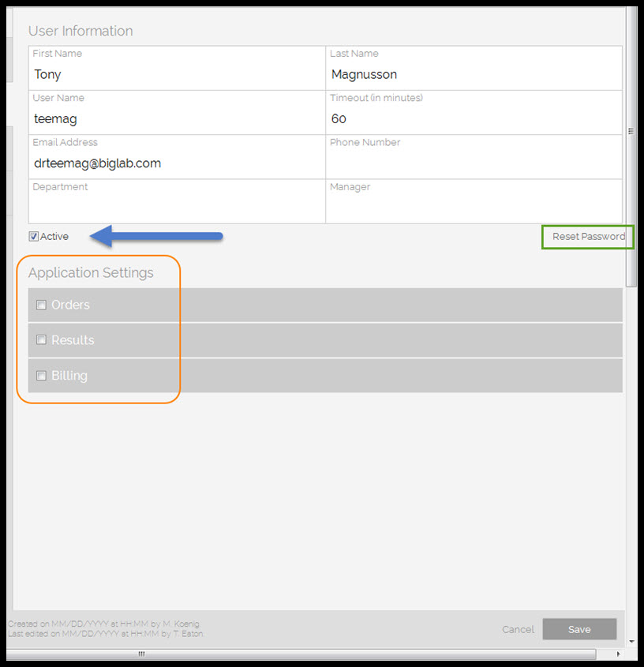Click the Email Address field
The height and width of the screenshot is (667, 644).
pos(177,163)
